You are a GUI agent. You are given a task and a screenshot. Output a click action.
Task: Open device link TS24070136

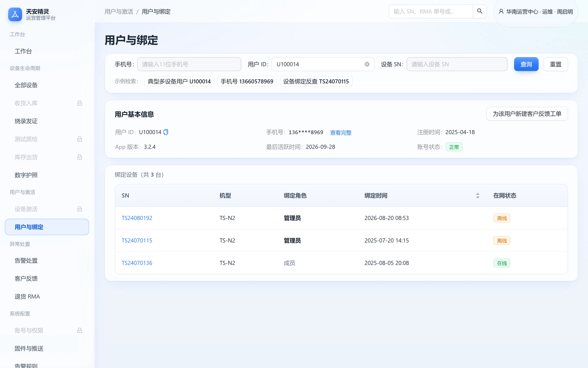tap(137, 263)
